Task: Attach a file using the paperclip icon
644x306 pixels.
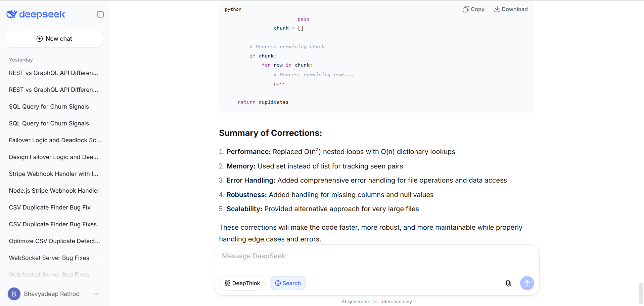Action: 508,283
